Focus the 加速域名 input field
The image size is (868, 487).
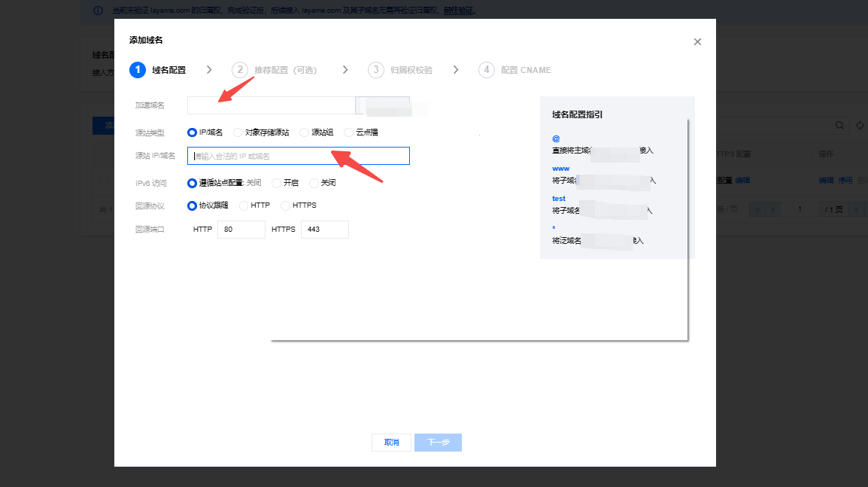pyautogui.click(x=271, y=105)
